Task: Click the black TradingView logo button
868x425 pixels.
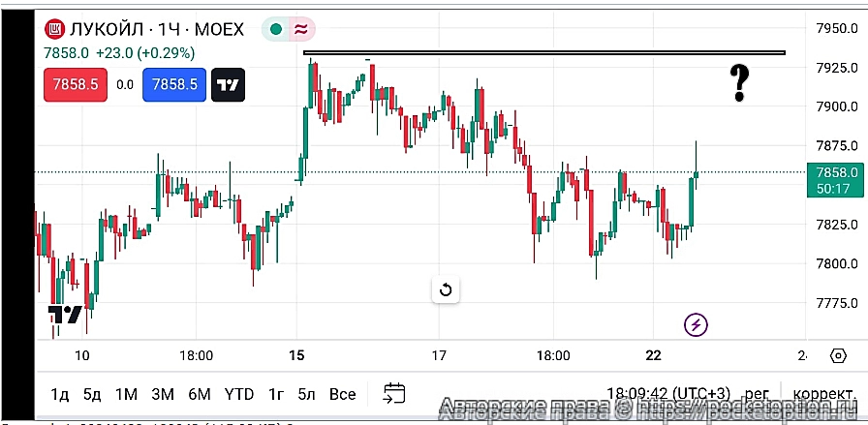Action: 229,85
